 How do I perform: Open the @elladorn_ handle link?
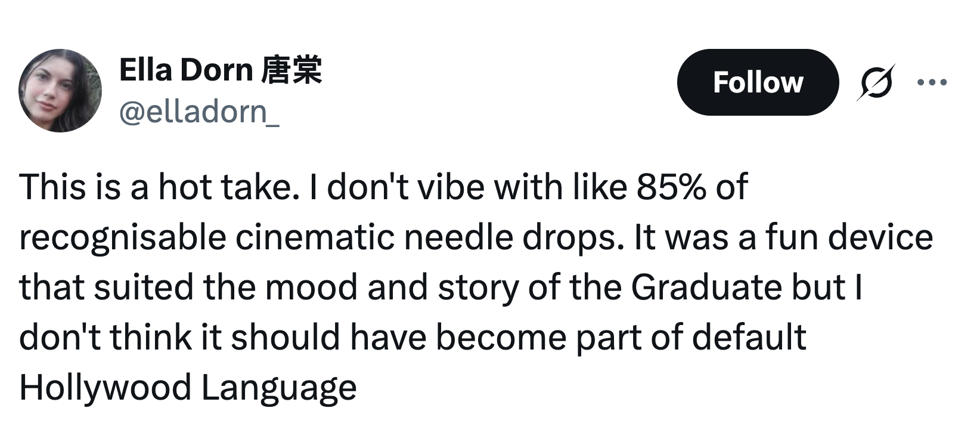click(199, 111)
